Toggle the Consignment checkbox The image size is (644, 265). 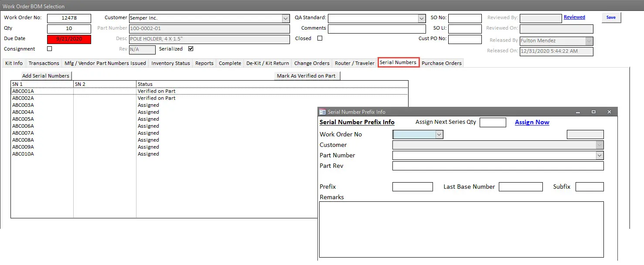pyautogui.click(x=49, y=49)
